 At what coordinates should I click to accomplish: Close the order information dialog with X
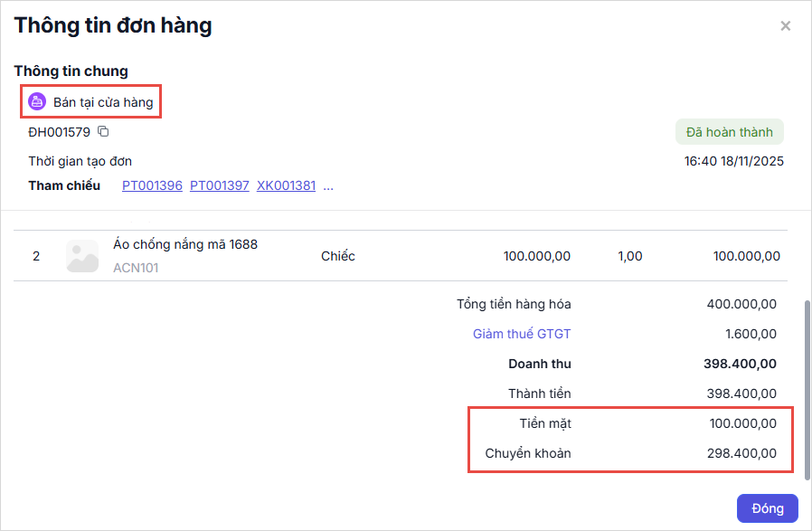tap(785, 26)
